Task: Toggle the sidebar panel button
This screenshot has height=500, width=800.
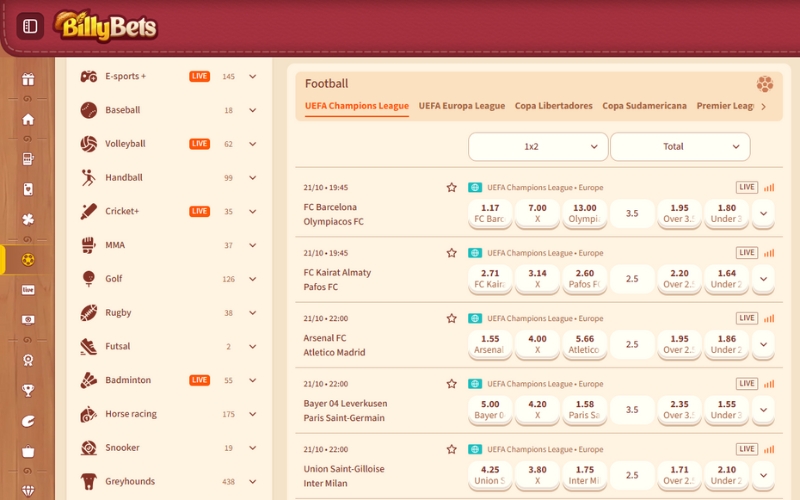Action: point(30,26)
